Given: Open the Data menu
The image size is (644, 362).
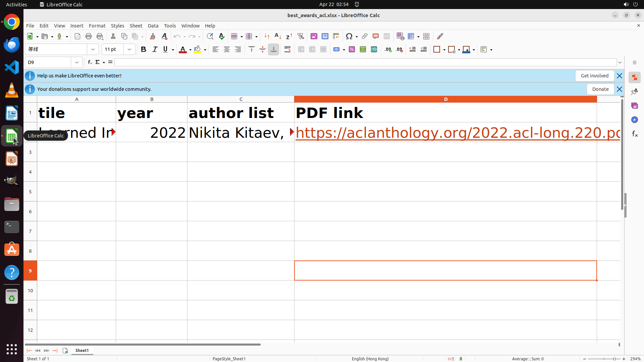Looking at the screenshot, I should pos(153,26).
